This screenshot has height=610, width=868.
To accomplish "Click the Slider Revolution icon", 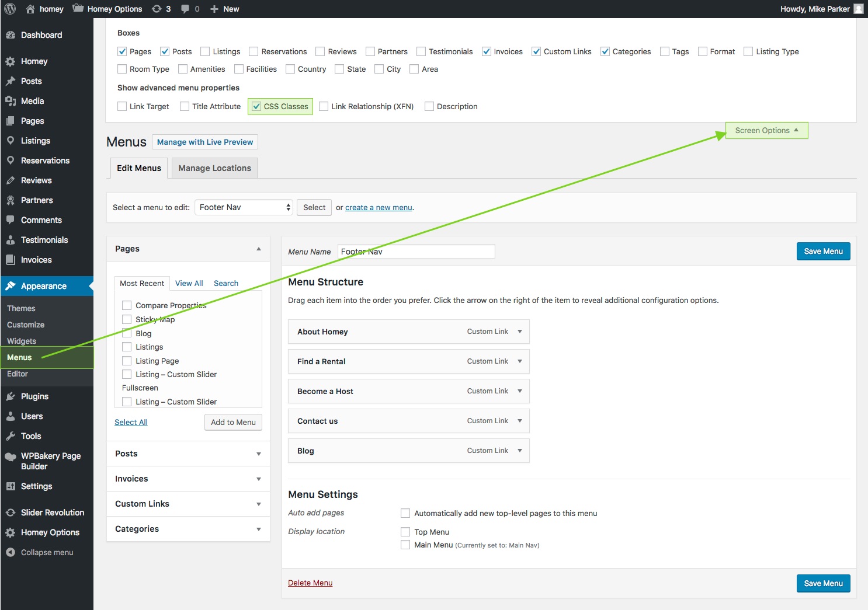I will pyautogui.click(x=11, y=513).
